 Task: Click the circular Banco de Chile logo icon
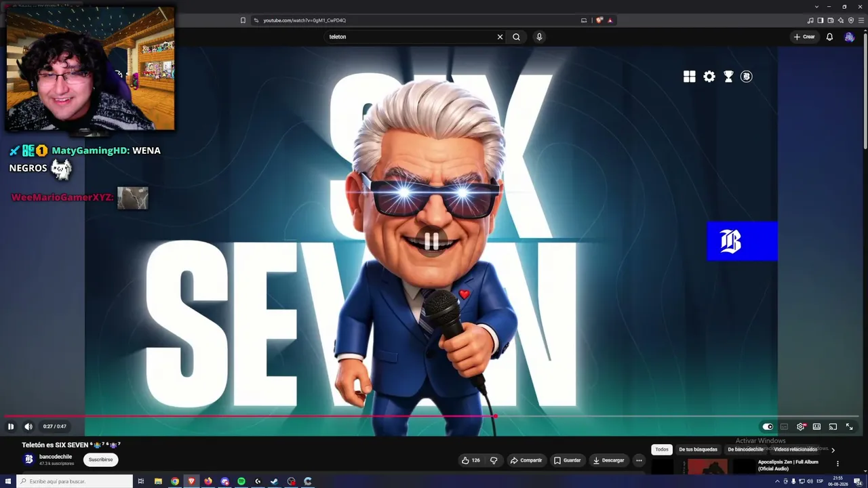(747, 77)
